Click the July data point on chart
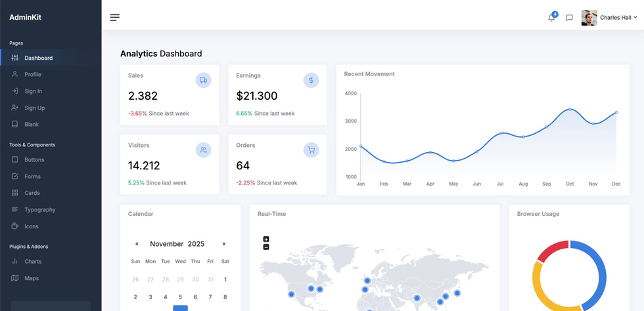 [x=500, y=133]
